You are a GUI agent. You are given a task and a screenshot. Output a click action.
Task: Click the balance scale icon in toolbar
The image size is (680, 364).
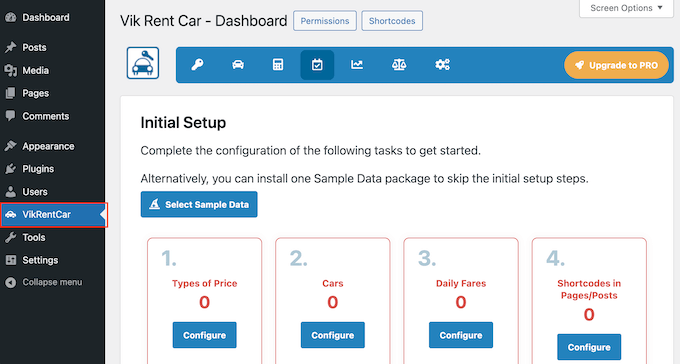[x=399, y=65]
